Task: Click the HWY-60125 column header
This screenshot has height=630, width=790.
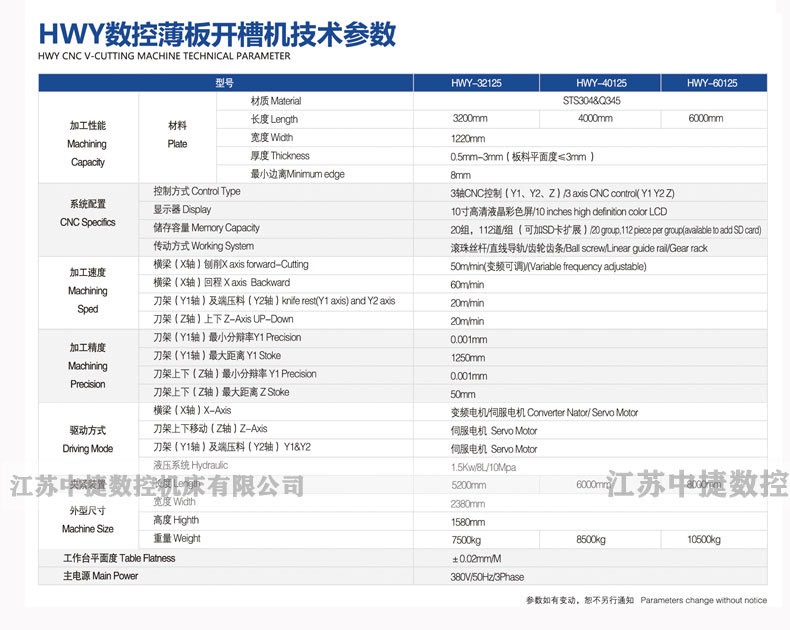Action: [x=712, y=83]
